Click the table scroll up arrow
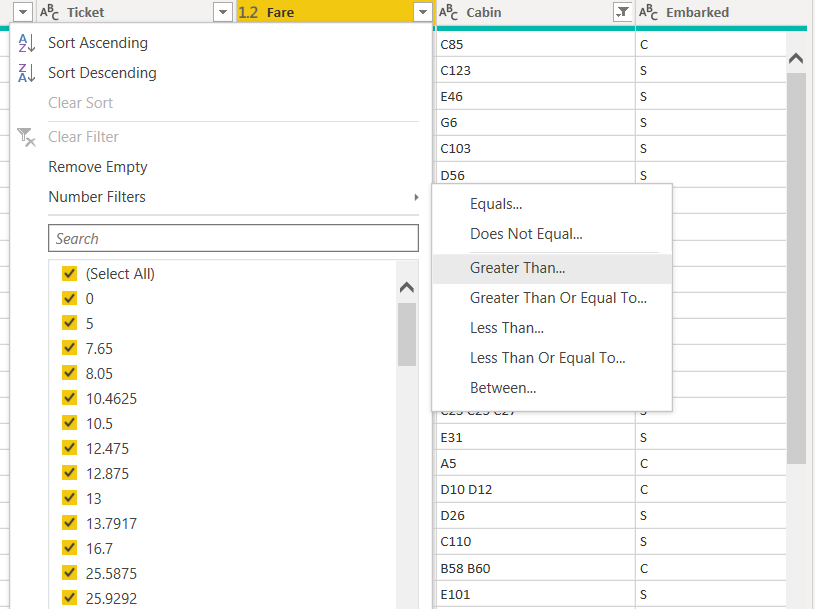This screenshot has height=609, width=815. pos(796,59)
